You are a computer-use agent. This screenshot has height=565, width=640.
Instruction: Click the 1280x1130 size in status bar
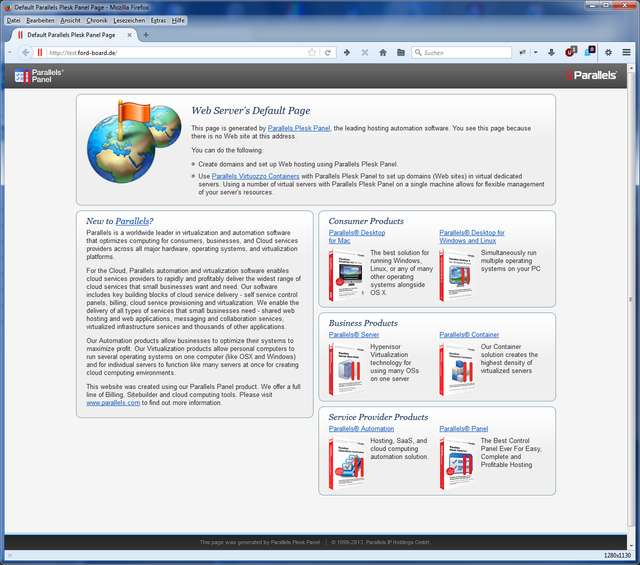coord(618,555)
